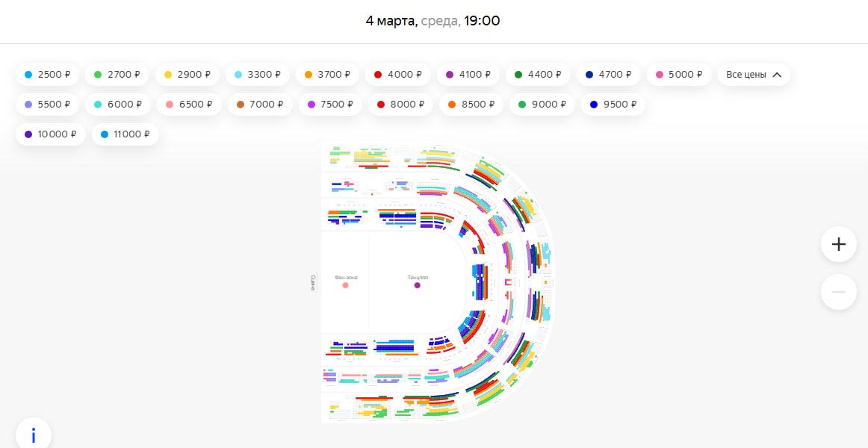Show only 4000 ₽ seats

pos(398,75)
